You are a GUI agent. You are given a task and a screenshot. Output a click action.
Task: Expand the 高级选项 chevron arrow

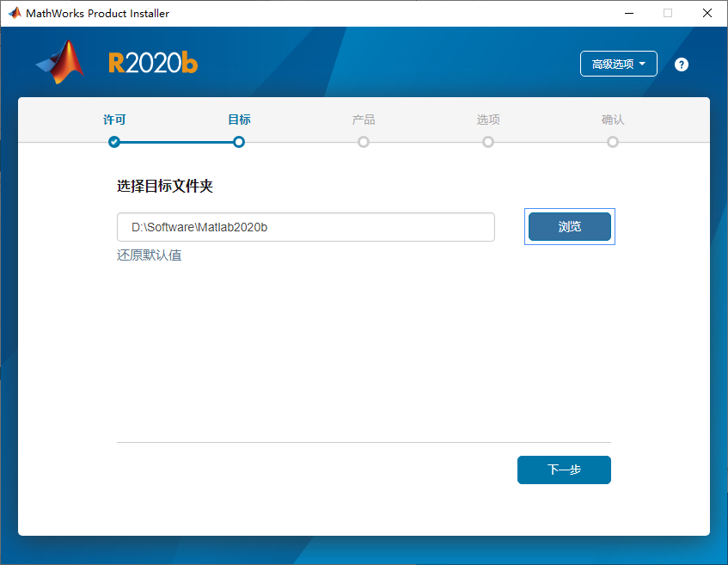[643, 64]
